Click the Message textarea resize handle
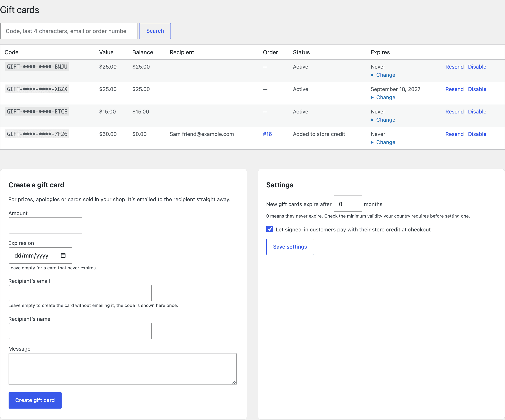The height and width of the screenshot is (420, 505). pos(234,382)
